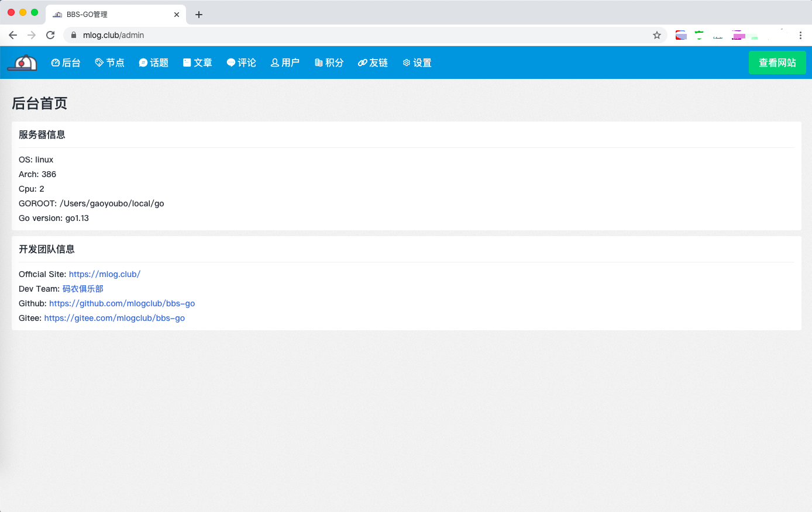This screenshot has height=512, width=812.
Task: Open the 积分 points section
Action: 329,63
